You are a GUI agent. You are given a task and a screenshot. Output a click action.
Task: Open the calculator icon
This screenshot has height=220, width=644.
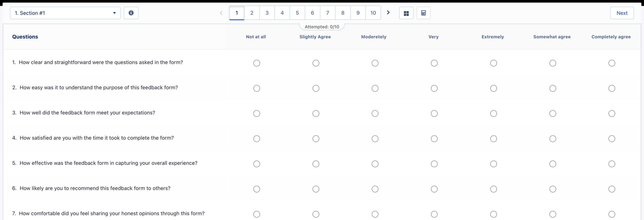point(423,13)
